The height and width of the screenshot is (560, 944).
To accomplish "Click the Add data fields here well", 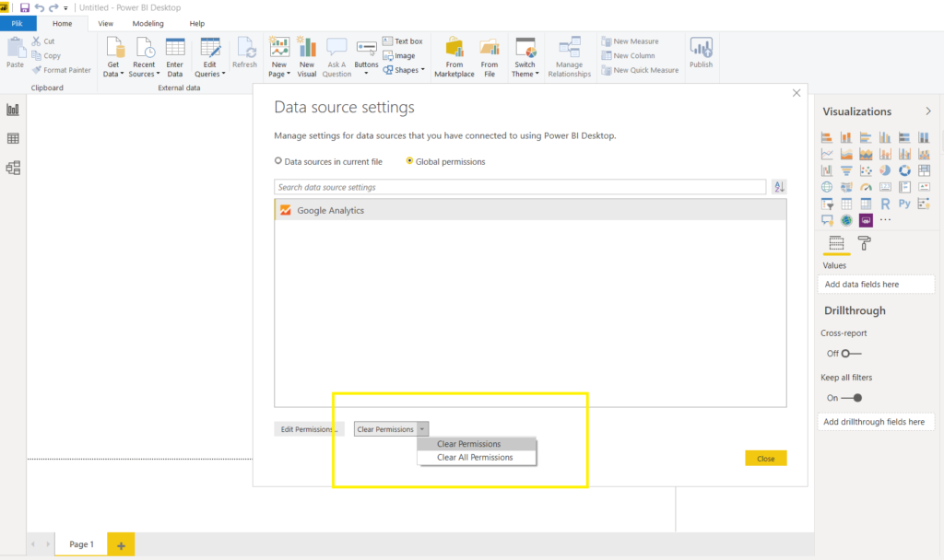I will click(876, 285).
